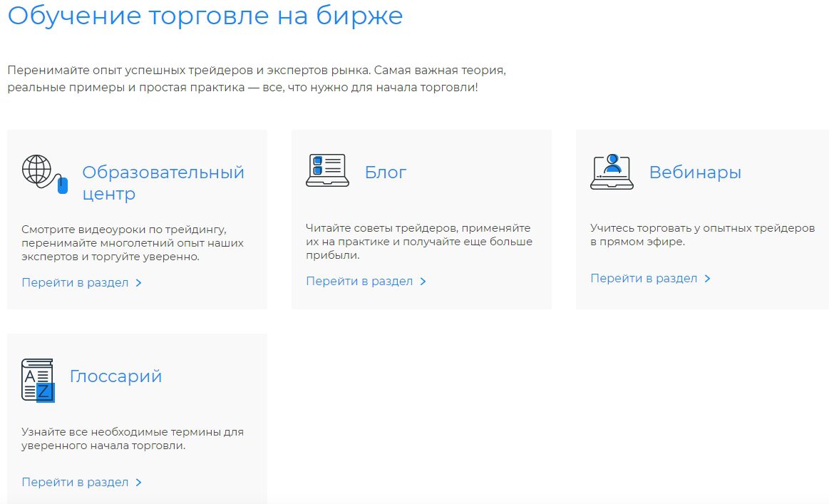829x504 pixels.
Task: Open the Вебинары card title
Action: [694, 172]
